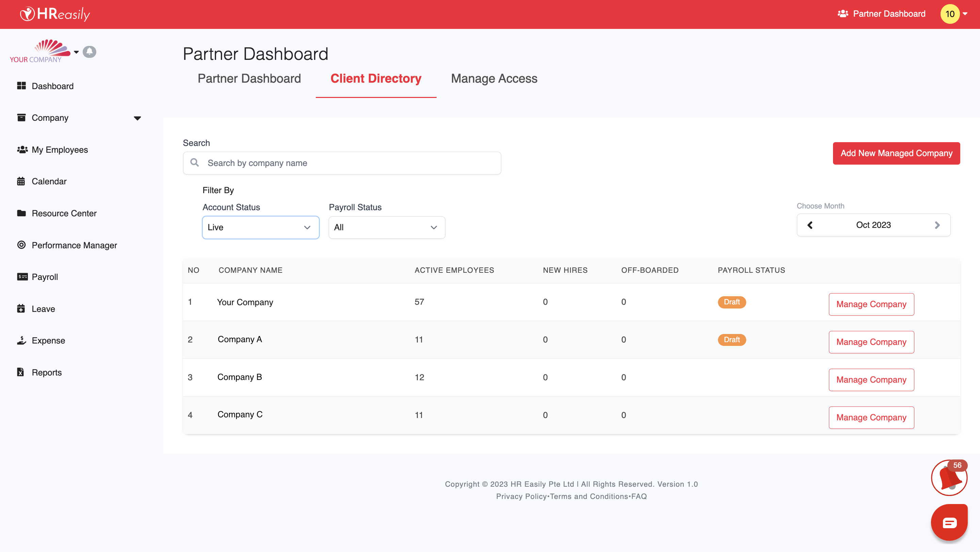The height and width of the screenshot is (552, 980).
Task: Switch to the Partner Dashboard tab
Action: click(249, 79)
